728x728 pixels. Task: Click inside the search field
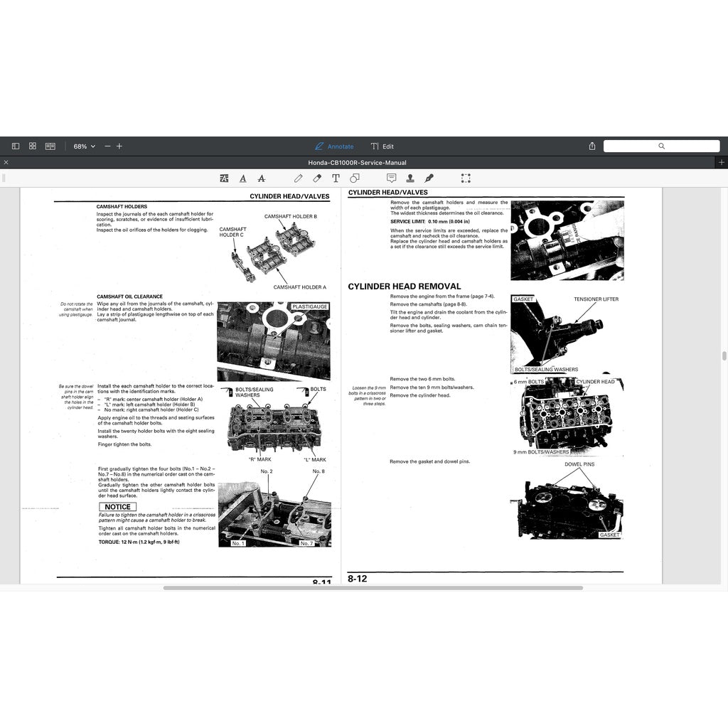coord(661,146)
